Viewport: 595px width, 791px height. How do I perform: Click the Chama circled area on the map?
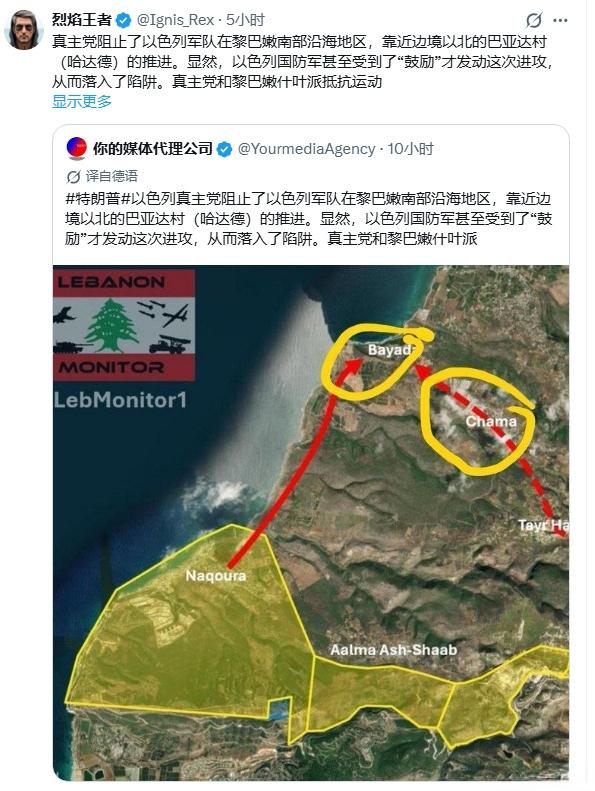coord(477,421)
